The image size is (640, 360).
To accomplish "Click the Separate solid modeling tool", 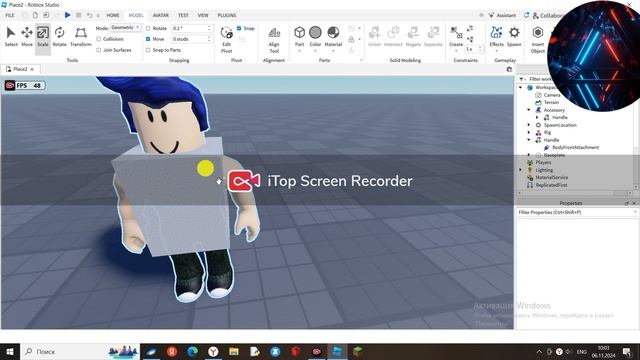I will 433,36.
